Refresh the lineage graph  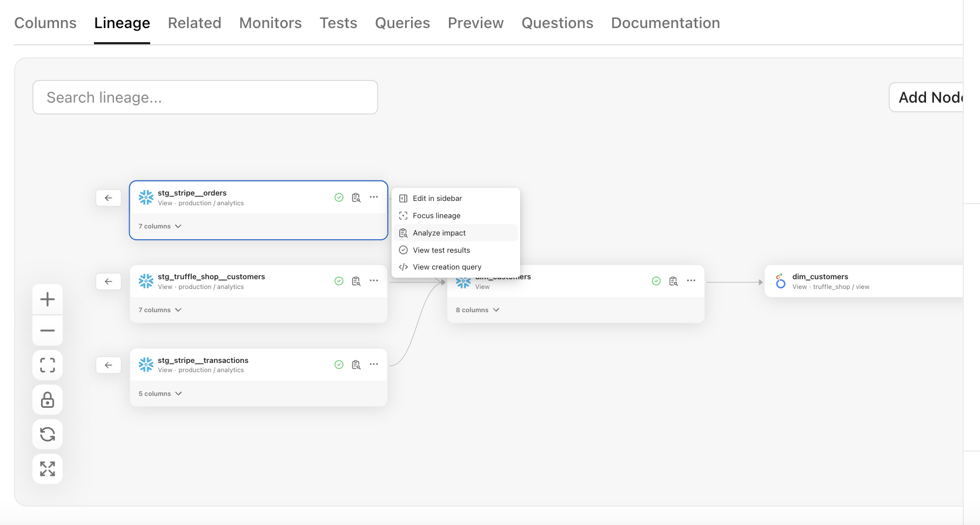[x=48, y=434]
